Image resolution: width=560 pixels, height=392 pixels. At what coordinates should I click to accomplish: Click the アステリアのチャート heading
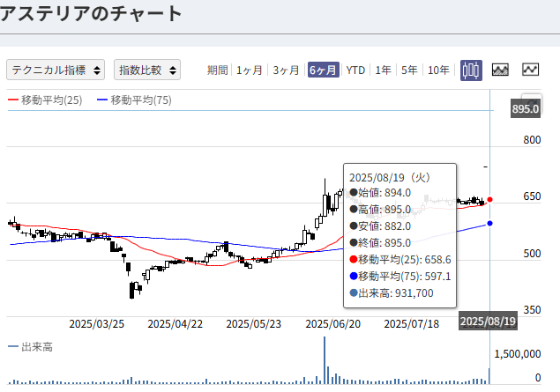click(91, 13)
